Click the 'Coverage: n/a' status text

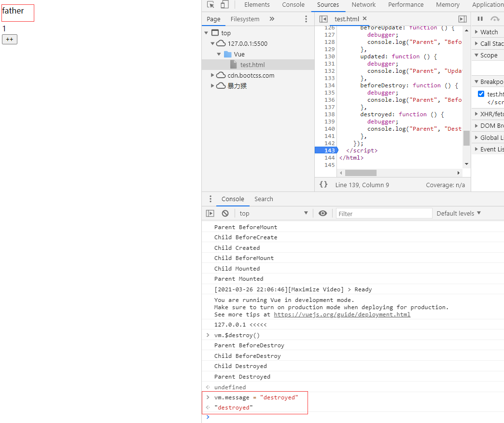tap(445, 185)
